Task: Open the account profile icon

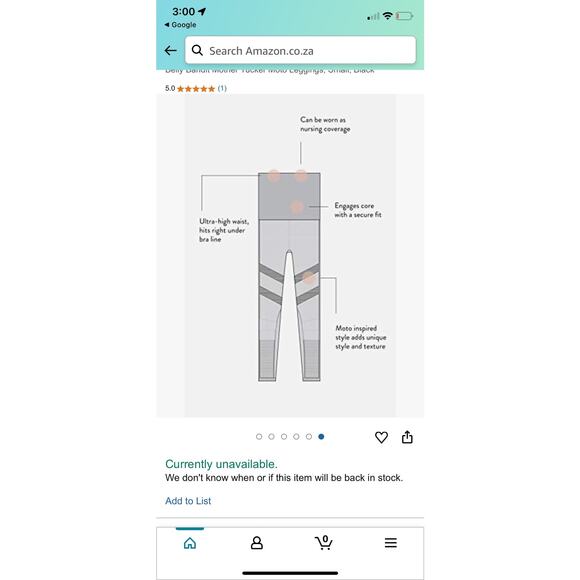Action: (x=257, y=543)
